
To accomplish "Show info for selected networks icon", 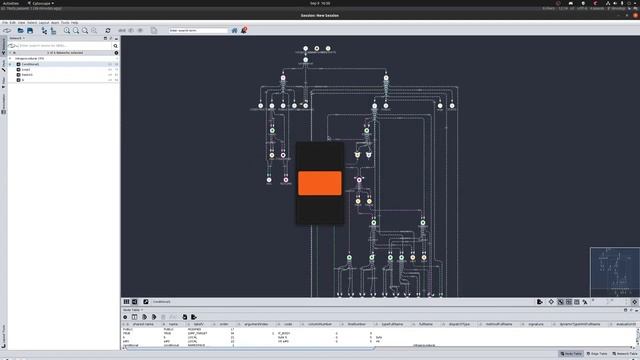I will point(116,53).
